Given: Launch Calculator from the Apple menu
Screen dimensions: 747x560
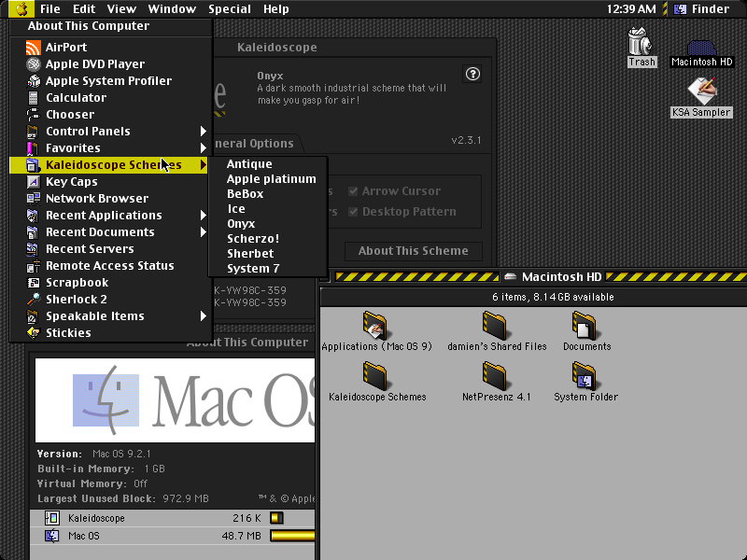Looking at the screenshot, I should coord(110,98).
